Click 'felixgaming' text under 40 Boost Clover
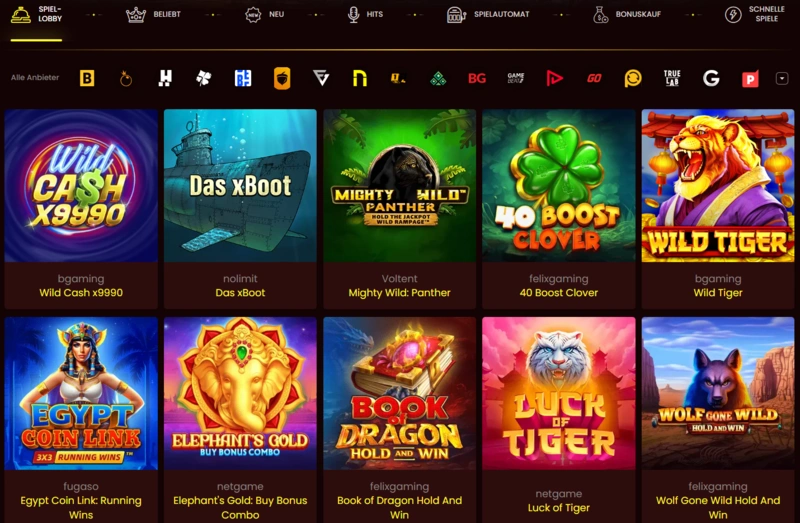 (559, 279)
